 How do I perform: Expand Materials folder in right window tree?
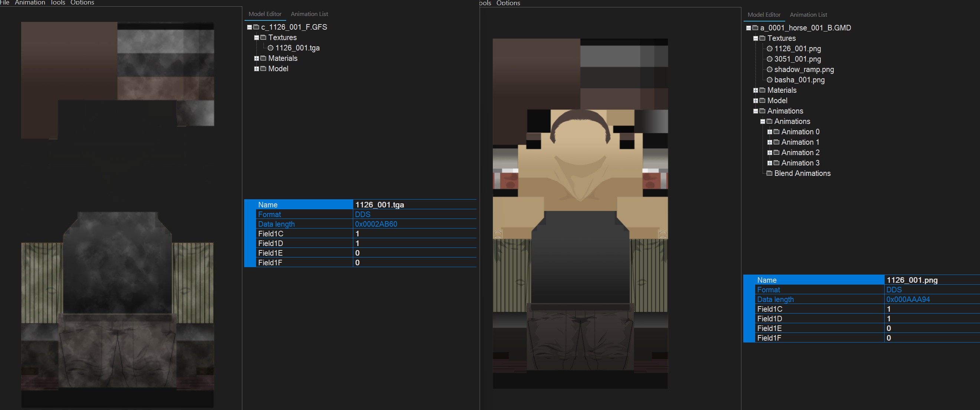click(x=756, y=91)
